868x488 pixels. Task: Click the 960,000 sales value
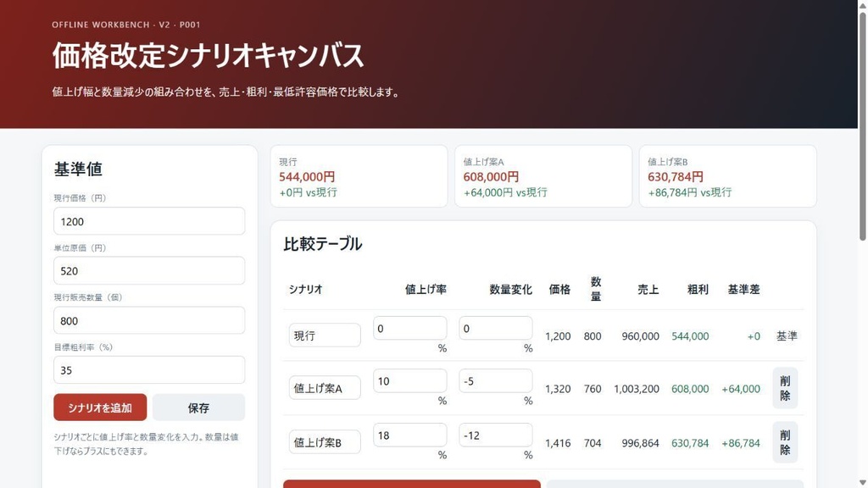[x=641, y=336]
